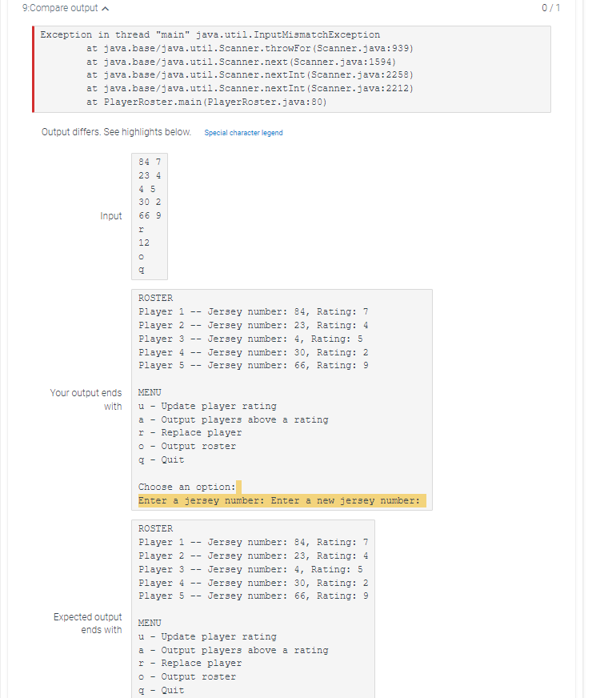
Task: Click Player 5 line in your output
Action: (253, 366)
